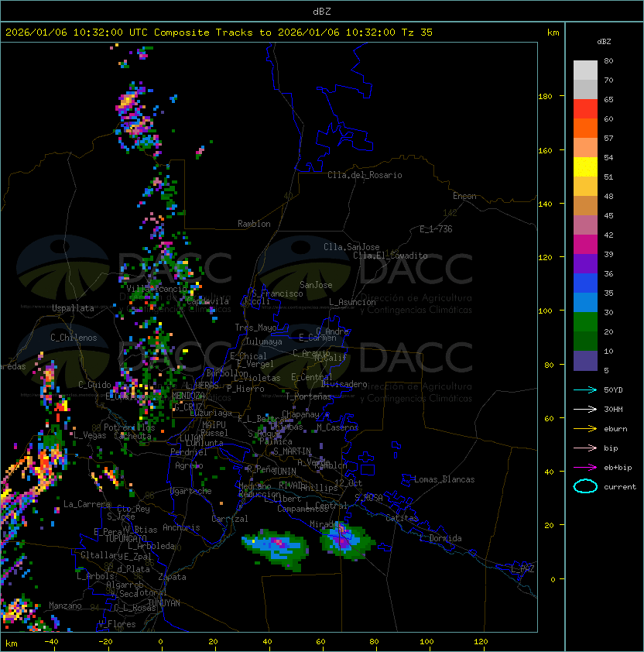Pick the red swatch between 65 and 60
The width and height of the screenshot is (644, 652).
pos(585,108)
